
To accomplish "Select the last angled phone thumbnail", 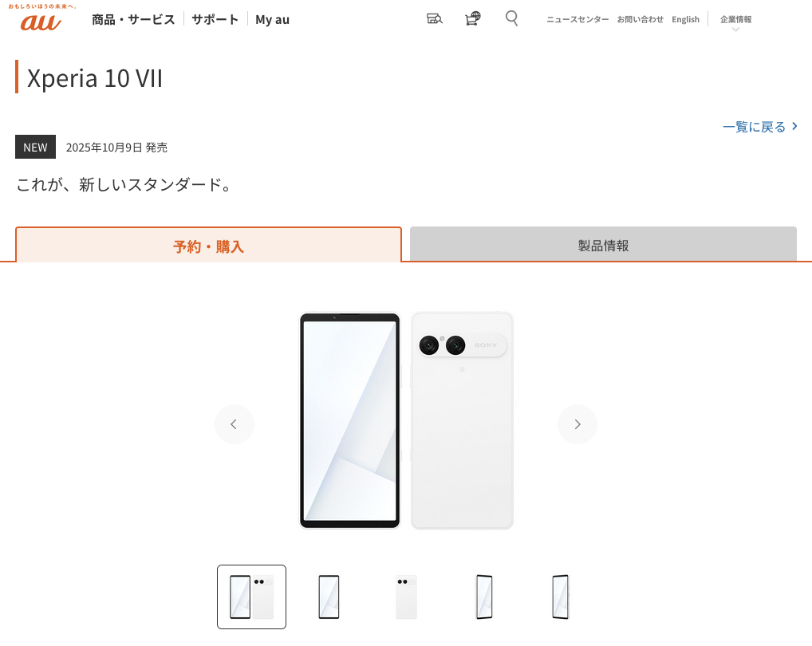I will pos(561,597).
